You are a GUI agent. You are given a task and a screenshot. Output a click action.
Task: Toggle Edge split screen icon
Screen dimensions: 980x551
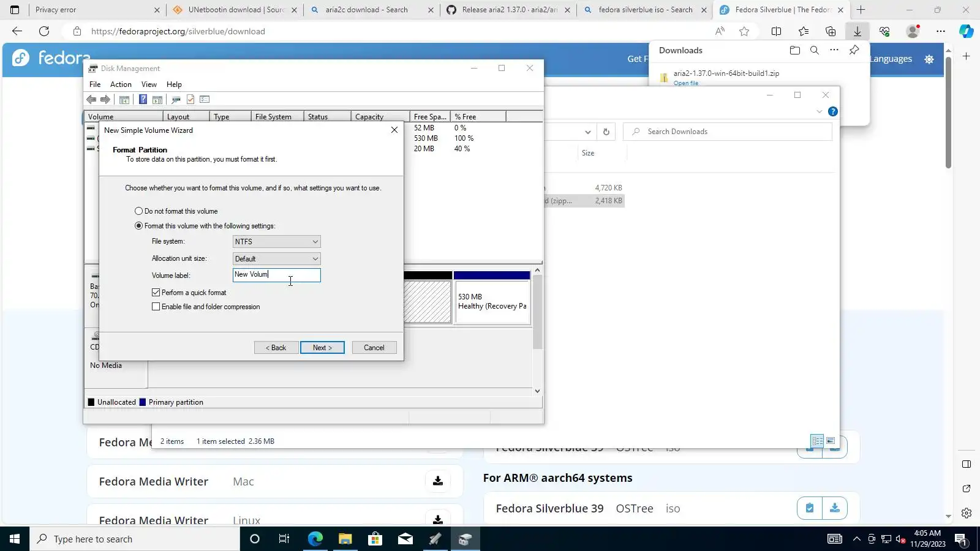click(776, 31)
